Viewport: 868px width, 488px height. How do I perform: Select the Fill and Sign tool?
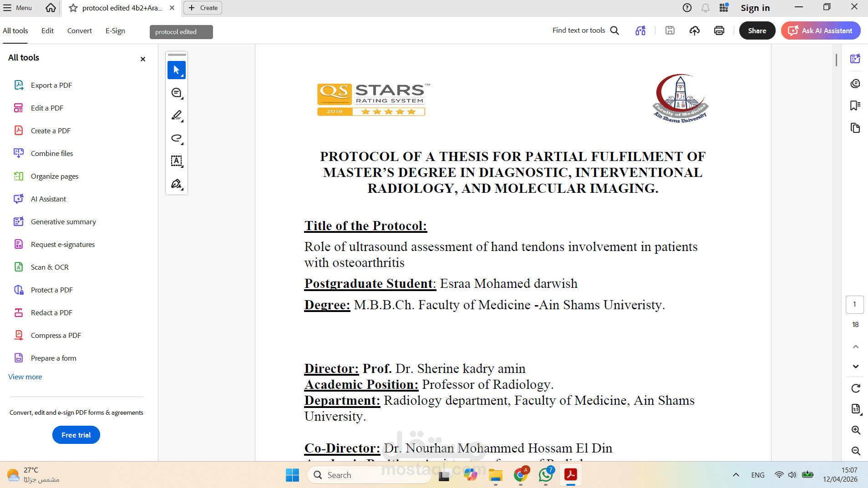(x=176, y=184)
